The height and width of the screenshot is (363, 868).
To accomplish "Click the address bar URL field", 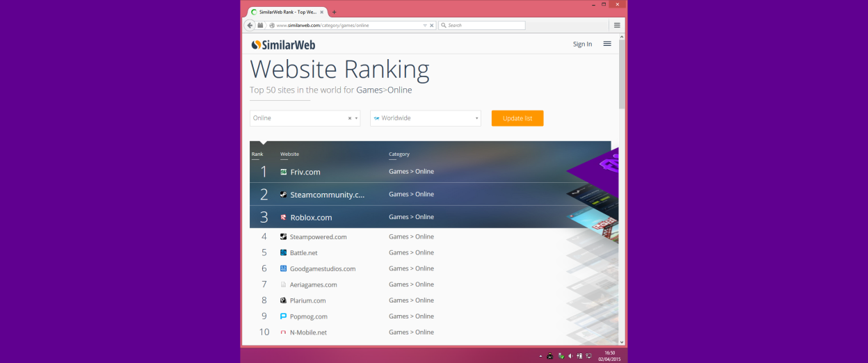I will point(348,25).
